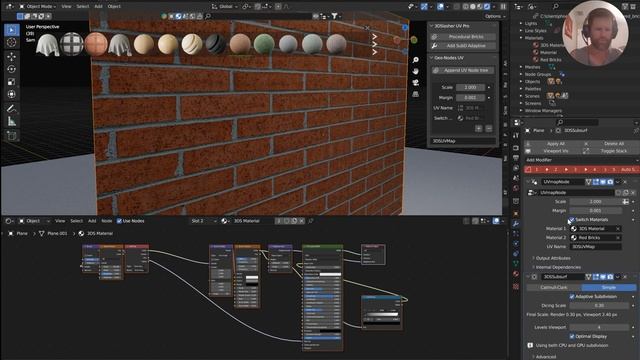640x360 pixels.
Task: Select the Annotate pencil tool
Action: 11,109
